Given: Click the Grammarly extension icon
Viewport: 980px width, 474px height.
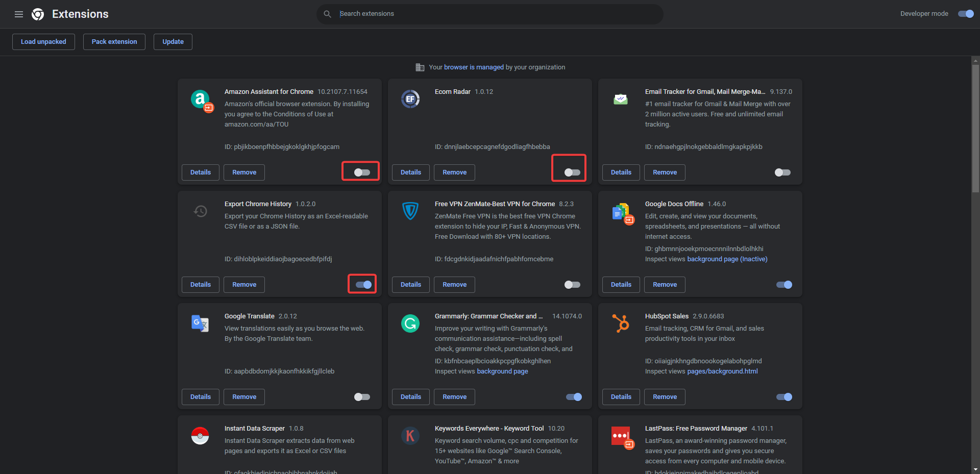Looking at the screenshot, I should [x=410, y=323].
